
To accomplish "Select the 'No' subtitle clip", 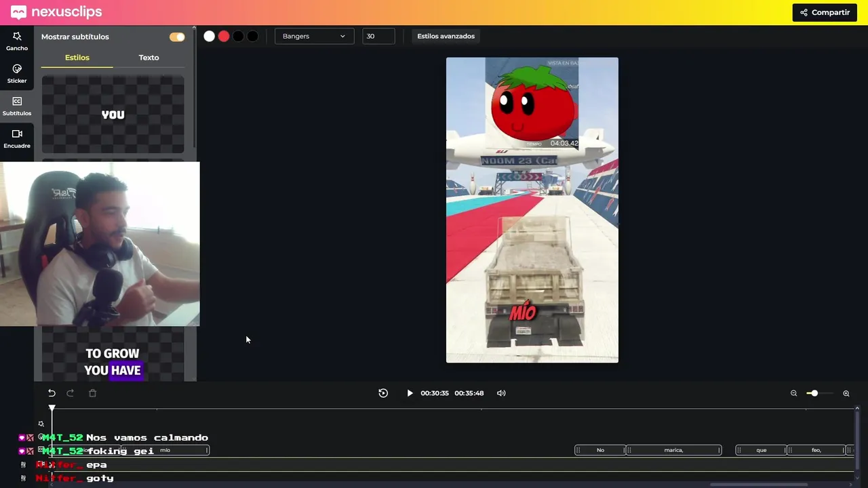I will (600, 450).
